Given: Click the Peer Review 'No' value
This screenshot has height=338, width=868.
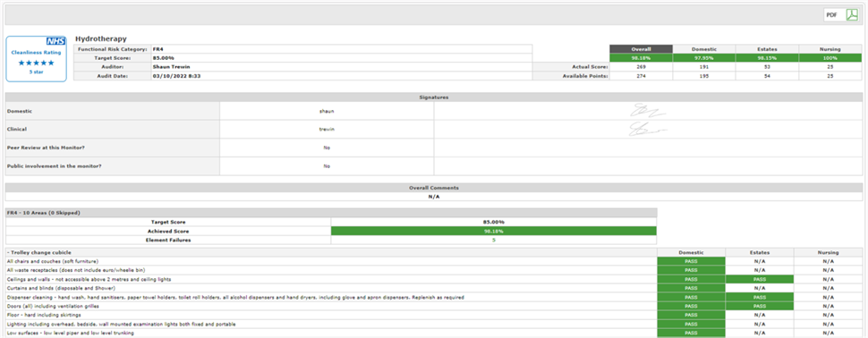Looking at the screenshot, I should pos(327,148).
